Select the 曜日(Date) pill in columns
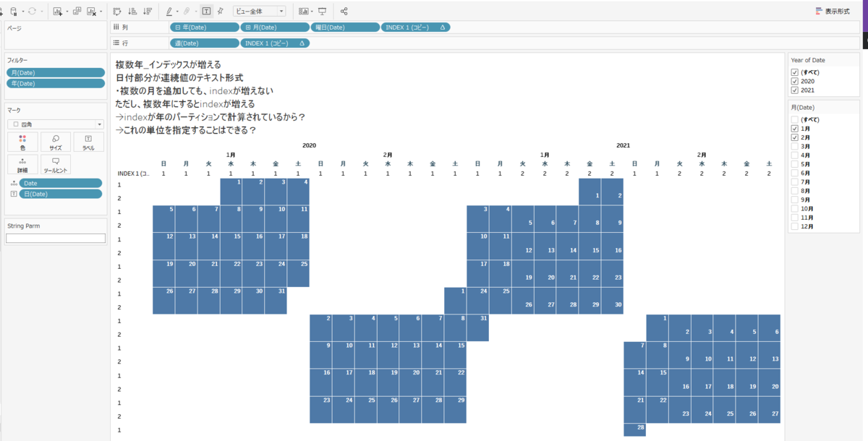Image resolution: width=868 pixels, height=441 pixels. click(345, 27)
